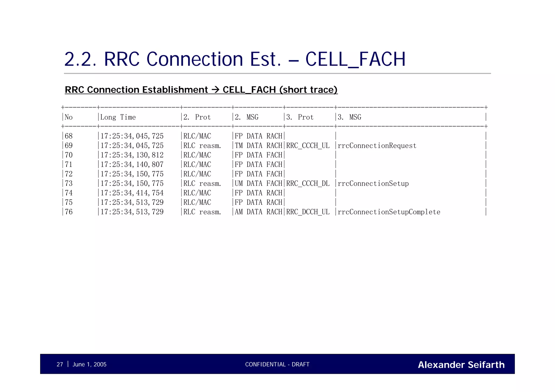Click the 'RRC_CCCH_DL' protocol cell
Screen dimensions: 555x392
pos(308,184)
